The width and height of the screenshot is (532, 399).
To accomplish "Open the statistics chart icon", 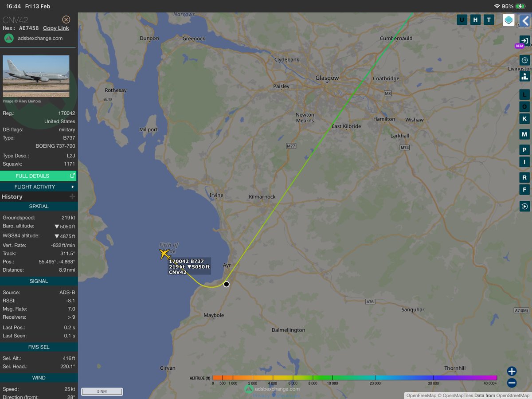I will tap(524, 76).
